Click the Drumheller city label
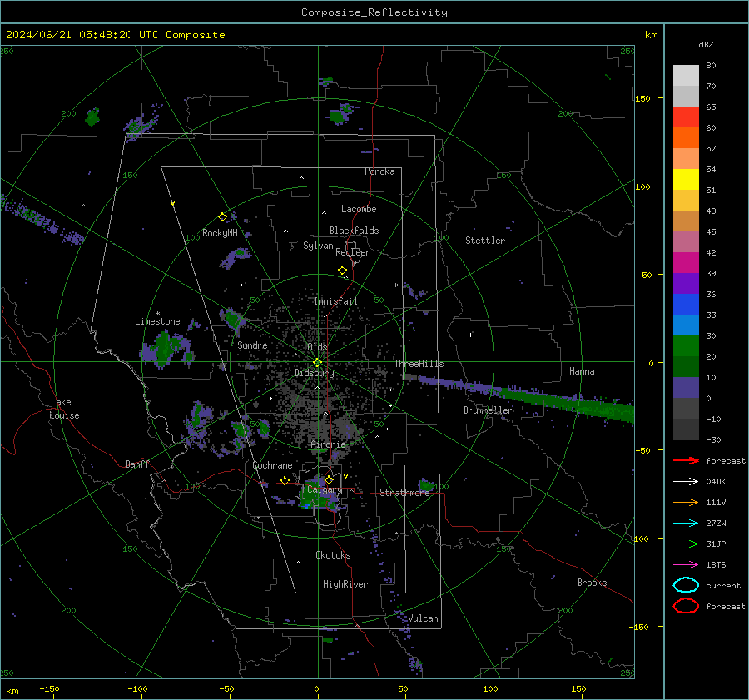Screen dimensions: 749x700 point(489,410)
